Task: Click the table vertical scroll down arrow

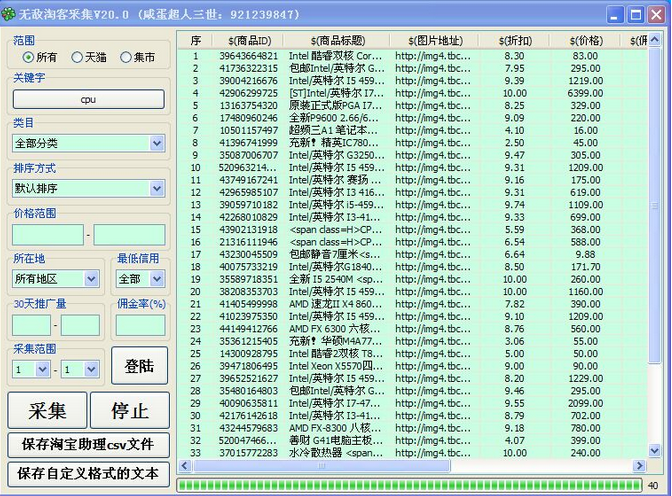Action: [654, 451]
